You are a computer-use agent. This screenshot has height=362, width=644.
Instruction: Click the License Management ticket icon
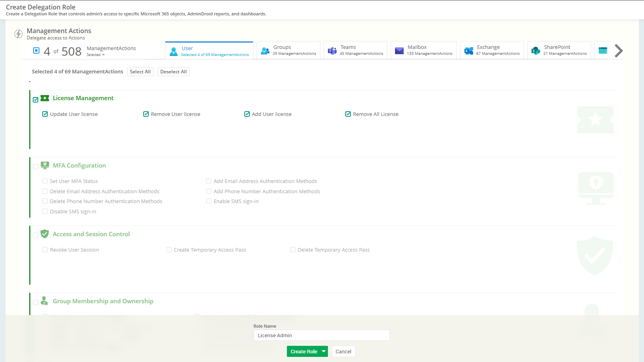click(45, 98)
